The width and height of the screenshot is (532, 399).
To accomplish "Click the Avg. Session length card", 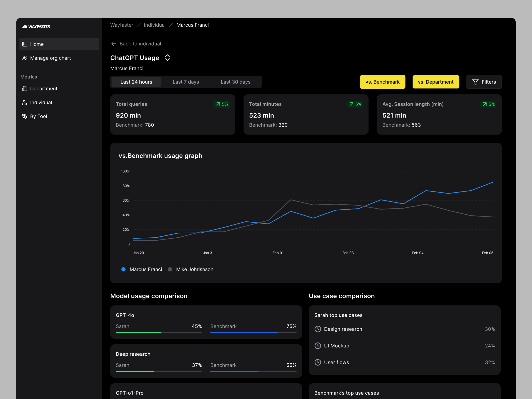I will click(439, 115).
